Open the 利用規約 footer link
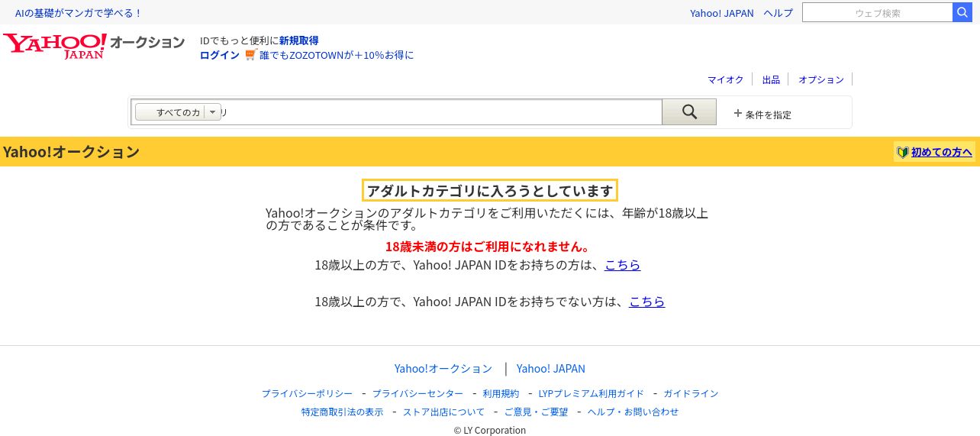The height and width of the screenshot is (436, 980). click(x=501, y=393)
